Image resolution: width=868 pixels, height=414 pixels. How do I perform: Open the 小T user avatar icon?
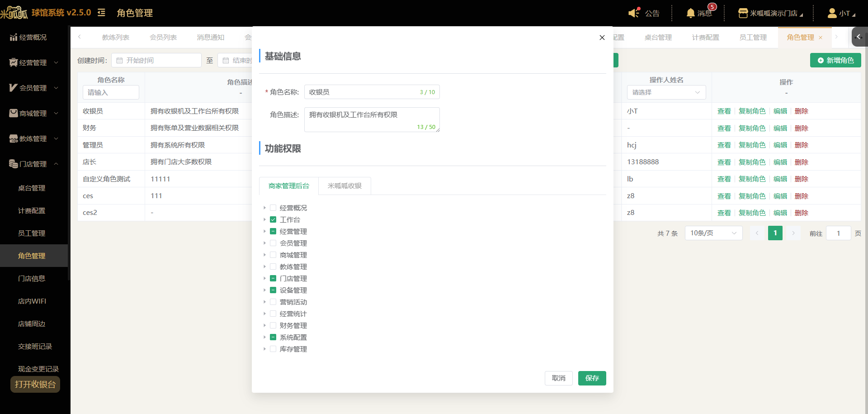[832, 13]
